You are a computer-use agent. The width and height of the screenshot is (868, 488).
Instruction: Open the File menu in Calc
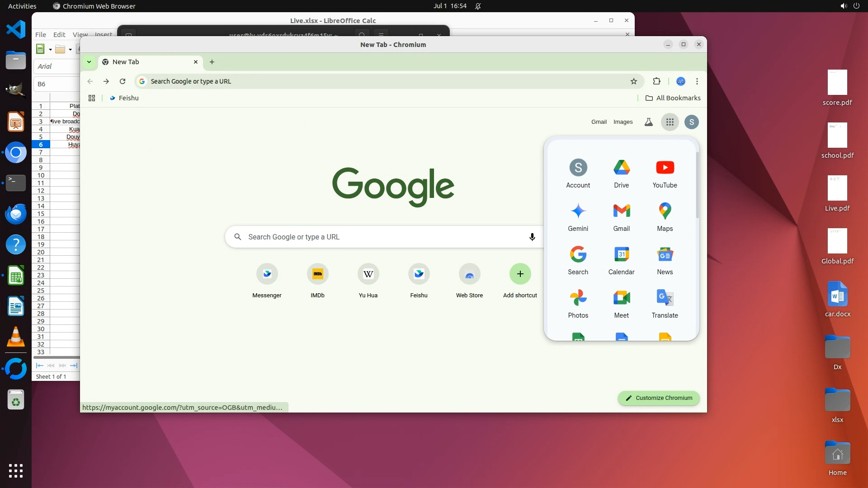[41, 34]
